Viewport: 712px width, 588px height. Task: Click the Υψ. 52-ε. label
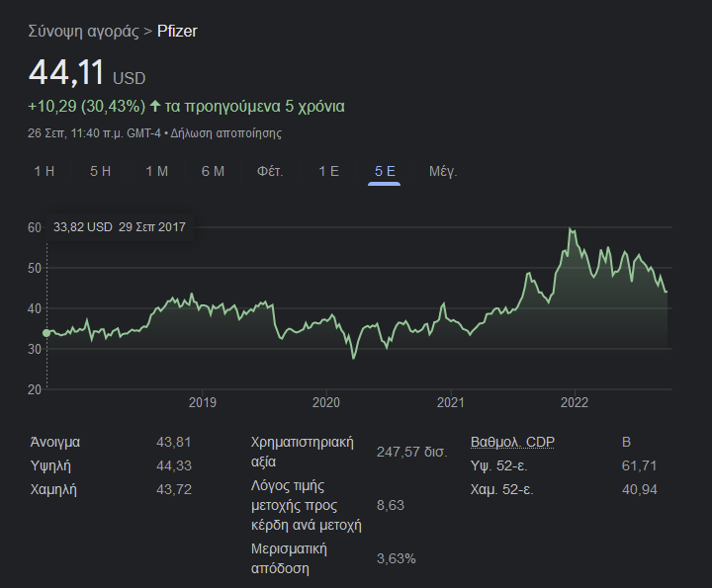(499, 465)
